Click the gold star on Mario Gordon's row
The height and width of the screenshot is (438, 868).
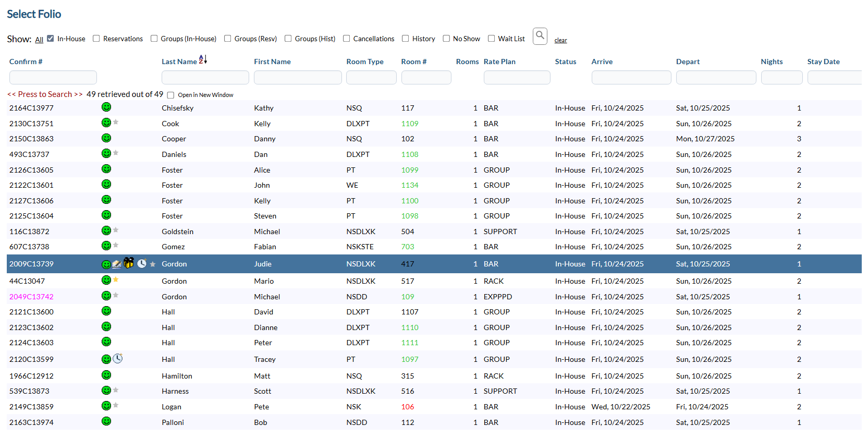pyautogui.click(x=116, y=279)
